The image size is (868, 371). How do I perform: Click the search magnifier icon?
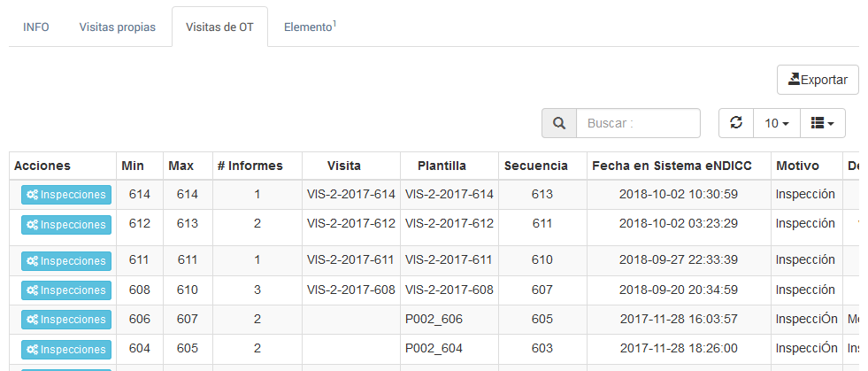(559, 123)
